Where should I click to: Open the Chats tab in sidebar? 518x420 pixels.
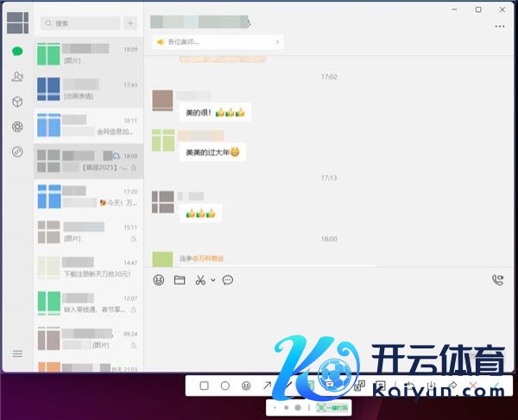click(17, 52)
